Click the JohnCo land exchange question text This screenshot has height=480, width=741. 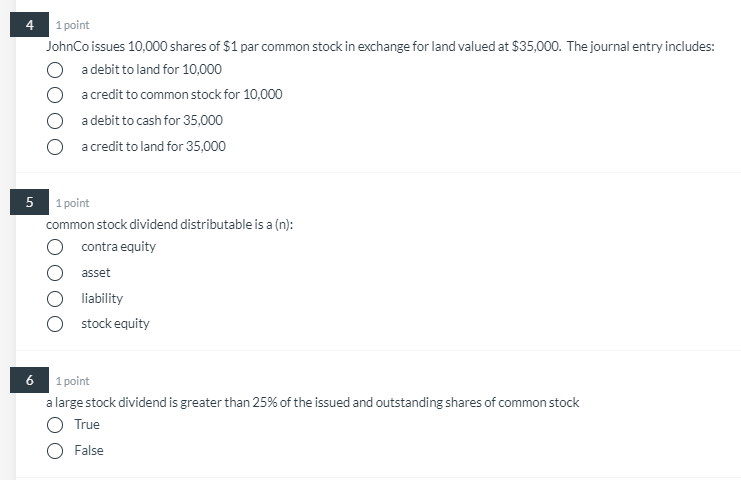(380, 46)
